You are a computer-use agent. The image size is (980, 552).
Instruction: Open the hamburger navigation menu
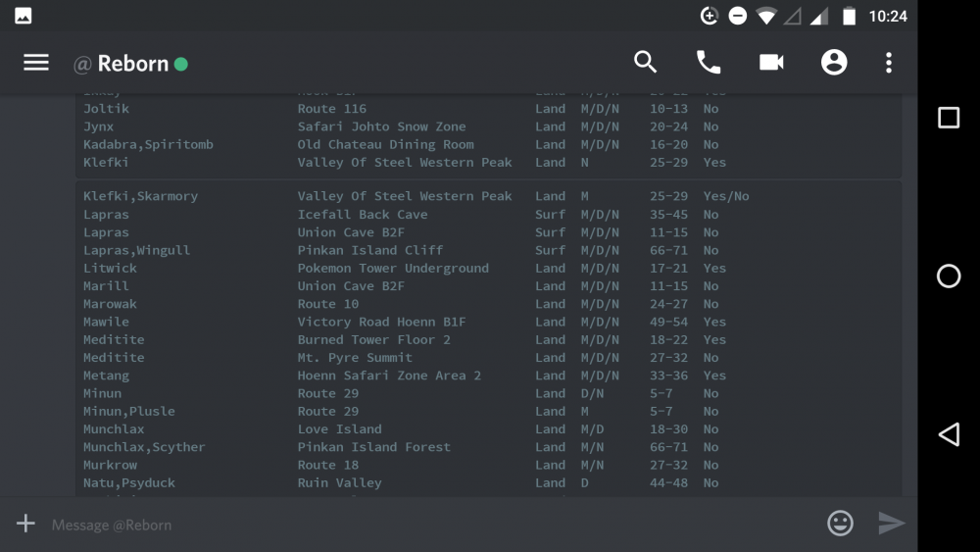pyautogui.click(x=36, y=63)
